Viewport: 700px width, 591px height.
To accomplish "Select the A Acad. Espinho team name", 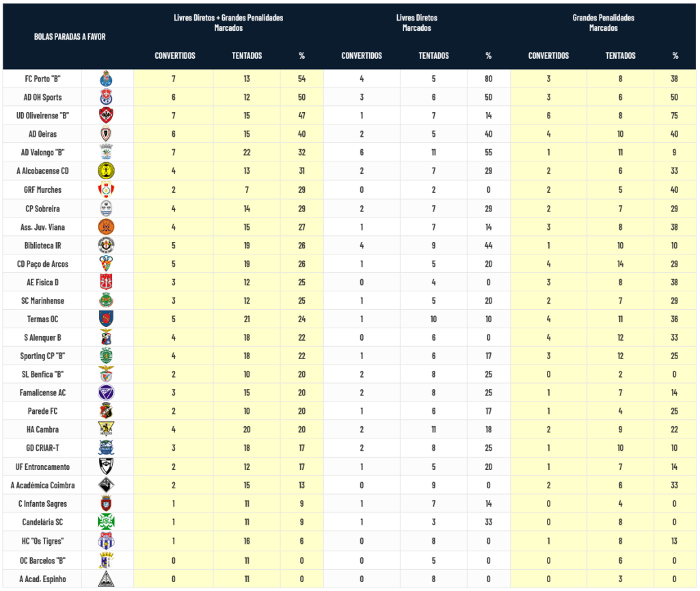I will click(42, 577).
